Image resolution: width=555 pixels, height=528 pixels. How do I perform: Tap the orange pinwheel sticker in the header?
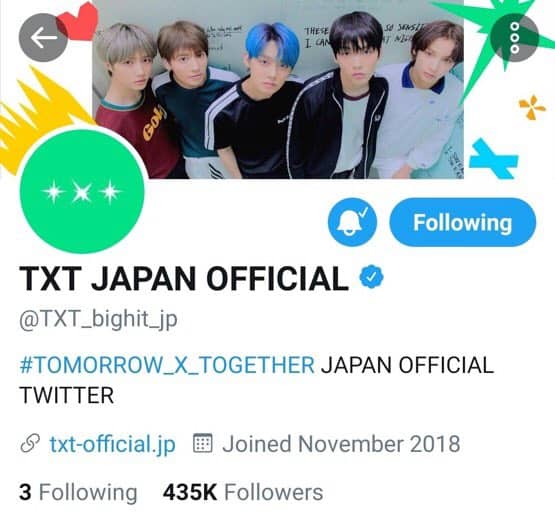[532, 107]
